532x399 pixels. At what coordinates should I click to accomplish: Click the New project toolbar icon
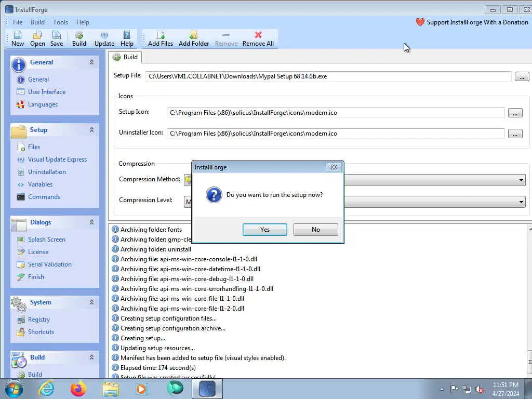coord(18,38)
